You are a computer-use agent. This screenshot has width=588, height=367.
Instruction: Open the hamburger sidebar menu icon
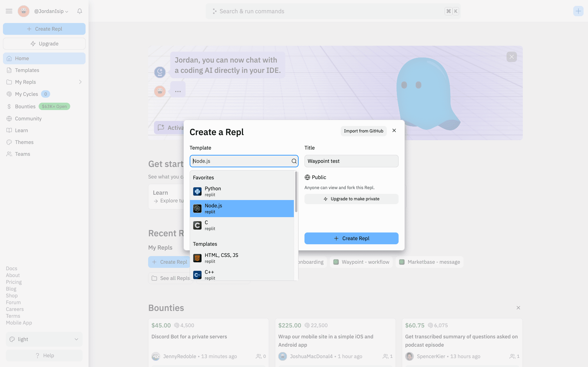tap(9, 11)
